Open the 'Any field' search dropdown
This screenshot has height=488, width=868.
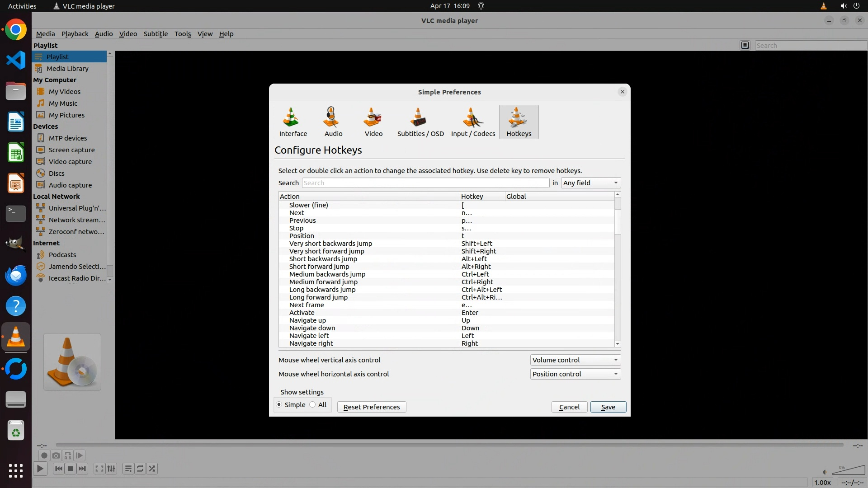[x=590, y=183]
